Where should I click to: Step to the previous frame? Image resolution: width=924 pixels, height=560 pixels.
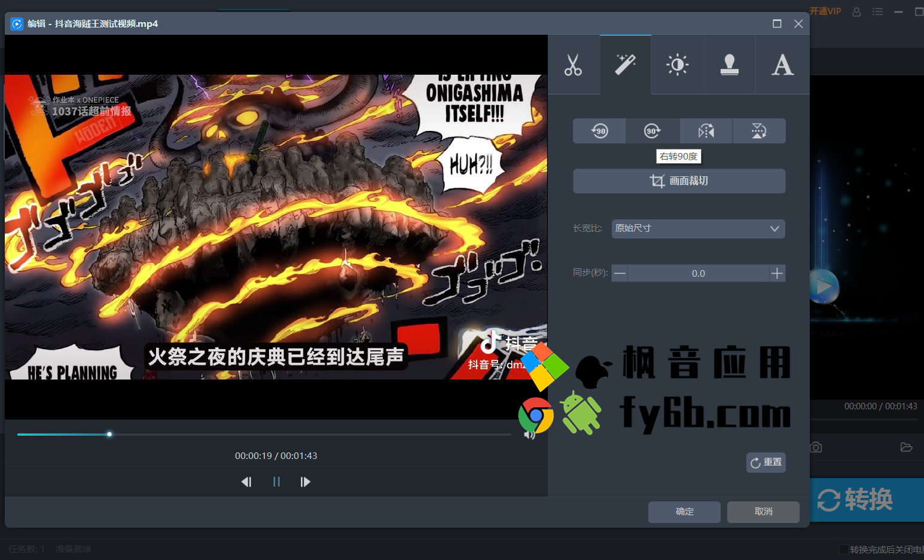pos(246,482)
